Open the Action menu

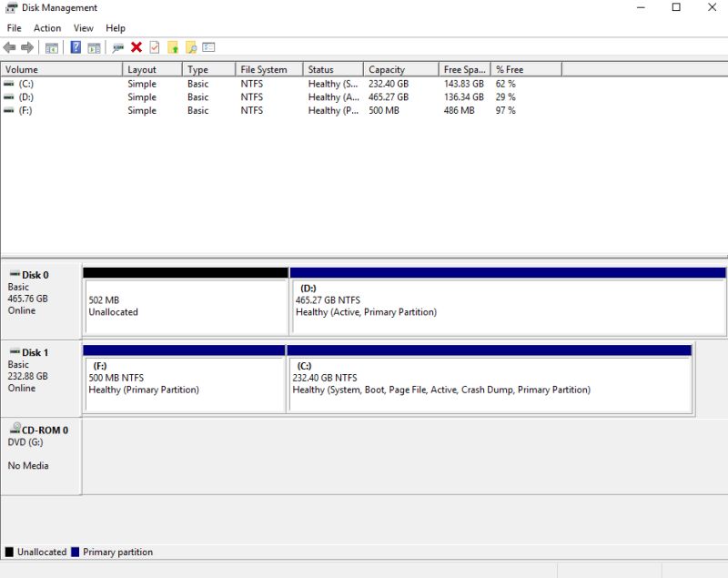(47, 27)
